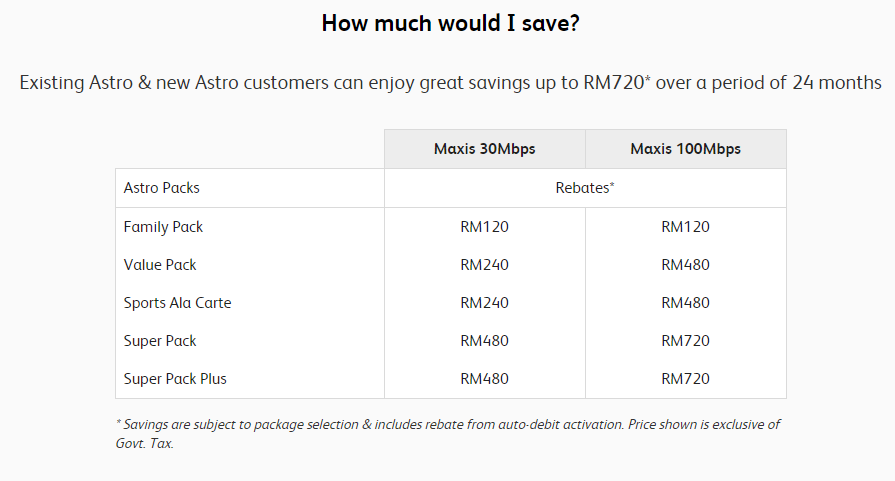The height and width of the screenshot is (481, 895).
Task: Click the savings footnote about auto-debit activation
Action: (x=447, y=424)
